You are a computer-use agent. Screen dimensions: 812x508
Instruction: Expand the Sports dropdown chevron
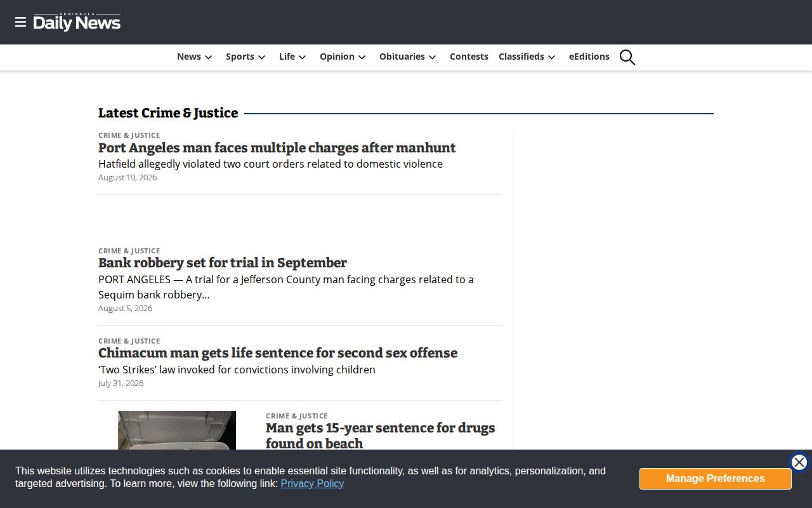(261, 57)
